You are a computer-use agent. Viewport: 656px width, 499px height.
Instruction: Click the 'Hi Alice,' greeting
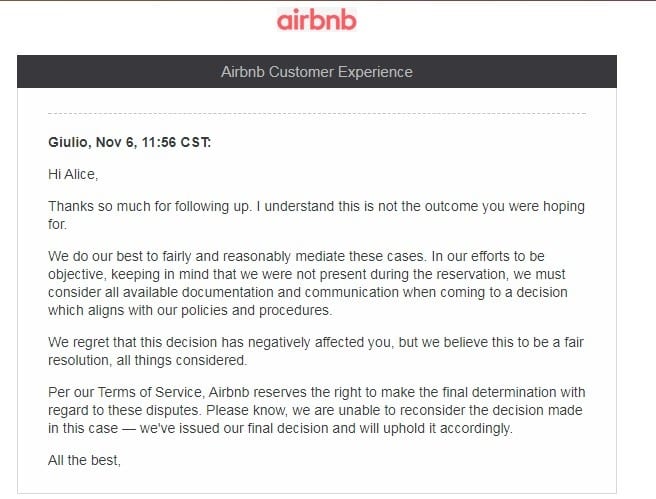pos(73,174)
